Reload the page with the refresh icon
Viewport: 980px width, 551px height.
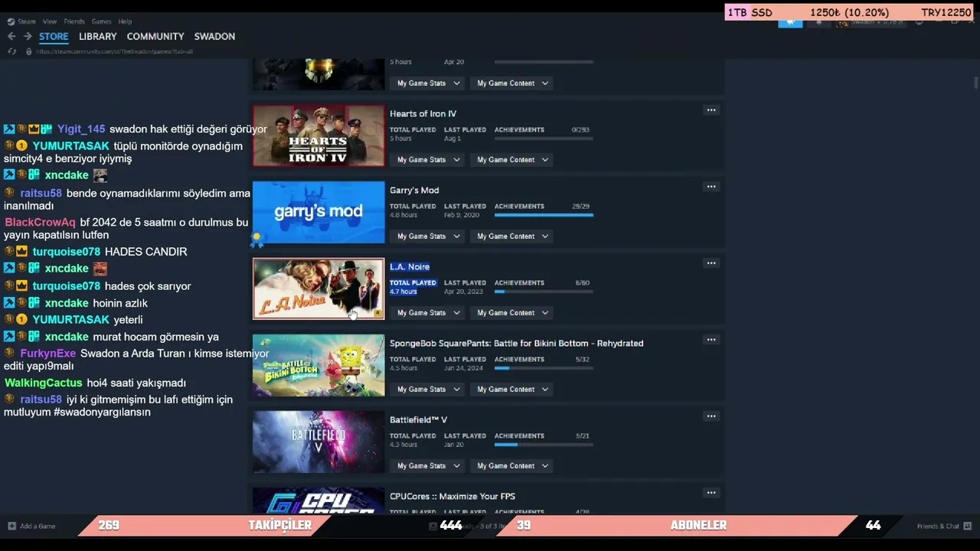(x=11, y=51)
